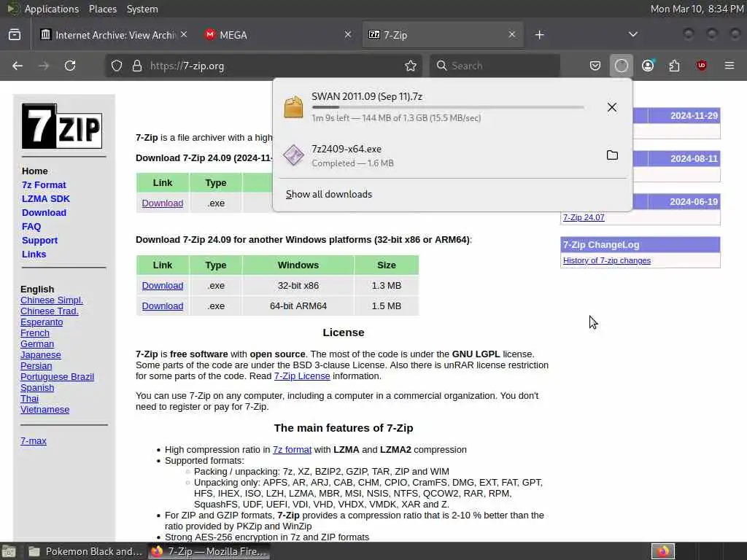
Task: Open the Firefox account icon
Action: coord(648,66)
